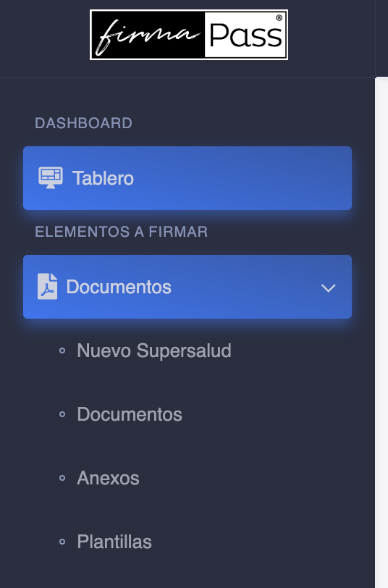The height and width of the screenshot is (588, 388).
Task: Open Nuevo Supersalud
Action: (x=154, y=350)
